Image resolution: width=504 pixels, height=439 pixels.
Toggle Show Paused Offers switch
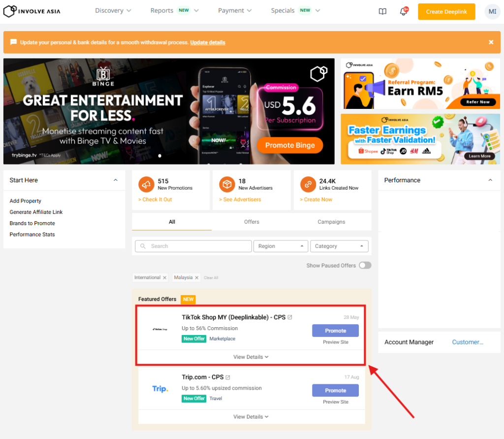click(365, 266)
